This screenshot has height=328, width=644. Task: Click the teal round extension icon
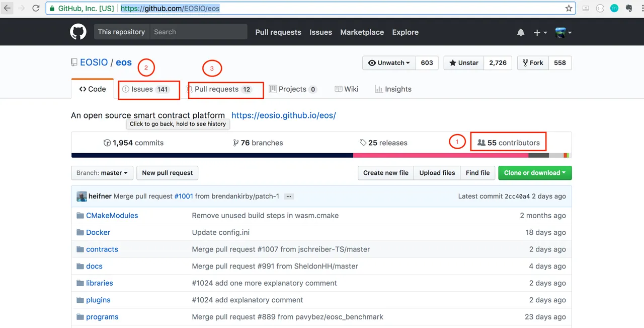[x=614, y=8]
